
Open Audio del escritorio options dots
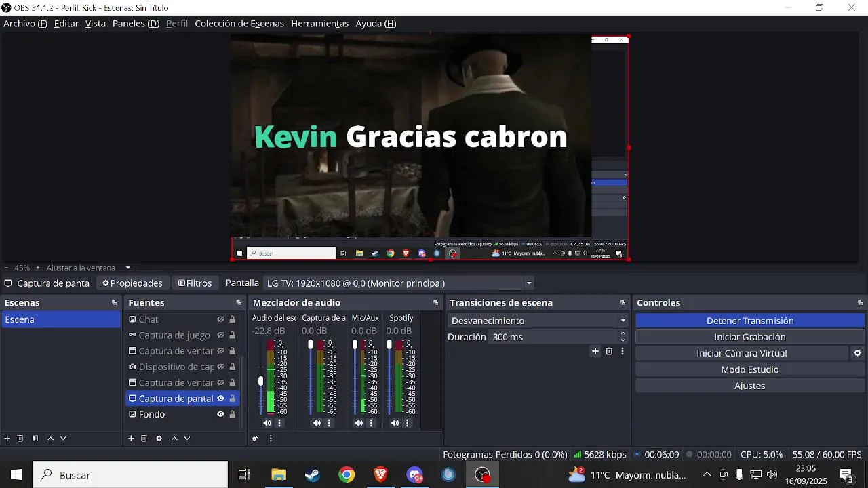coord(279,423)
